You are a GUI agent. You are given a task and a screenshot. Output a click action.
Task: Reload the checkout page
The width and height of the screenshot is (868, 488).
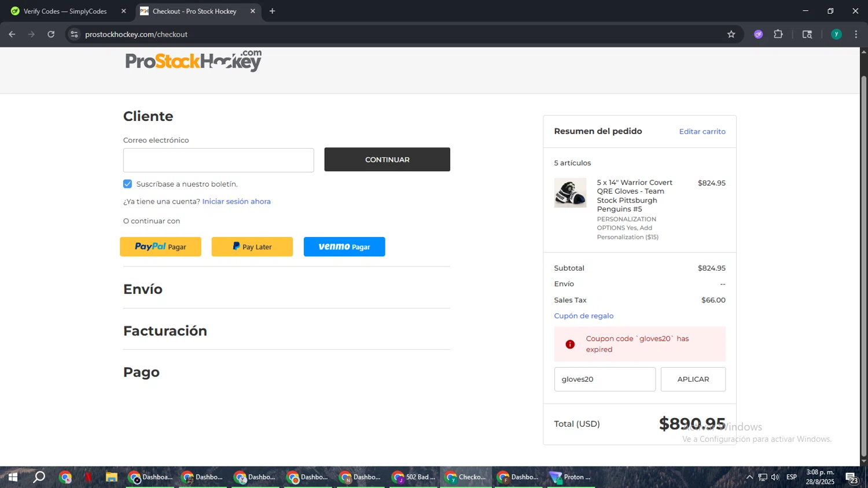click(51, 34)
